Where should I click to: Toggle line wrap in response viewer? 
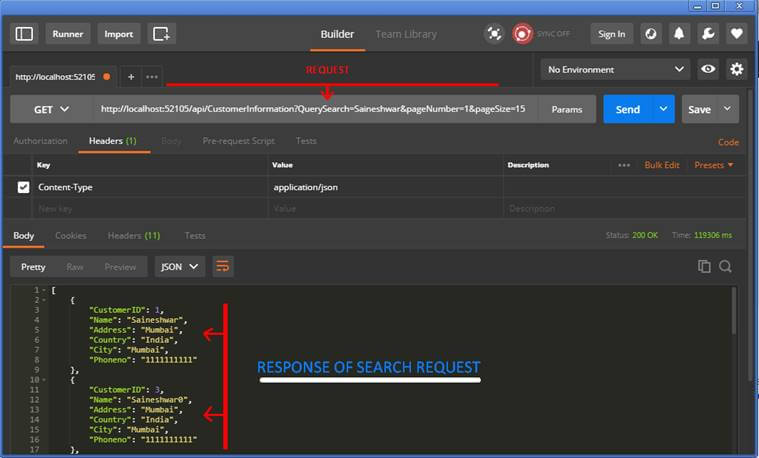pyautogui.click(x=223, y=266)
